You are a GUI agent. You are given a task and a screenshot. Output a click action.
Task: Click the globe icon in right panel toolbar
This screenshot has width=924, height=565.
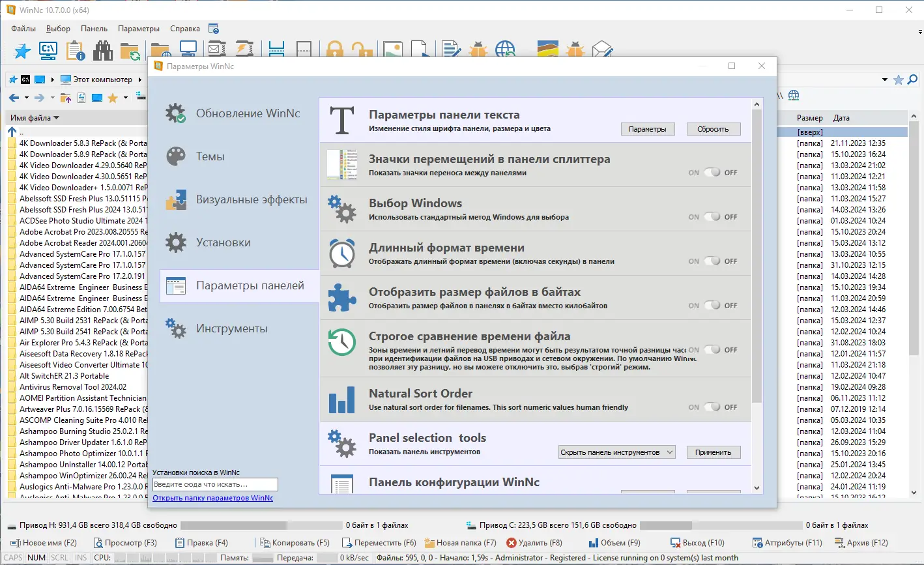coord(794,96)
